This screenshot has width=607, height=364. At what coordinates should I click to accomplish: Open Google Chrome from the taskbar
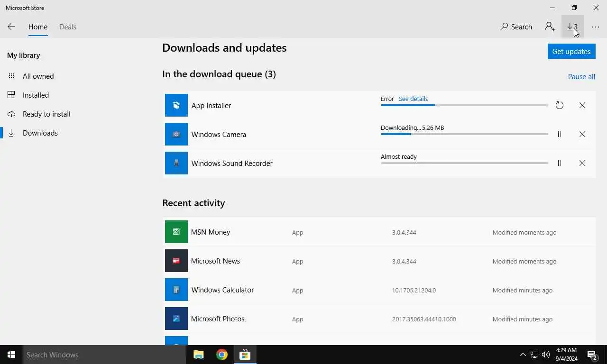pyautogui.click(x=222, y=355)
